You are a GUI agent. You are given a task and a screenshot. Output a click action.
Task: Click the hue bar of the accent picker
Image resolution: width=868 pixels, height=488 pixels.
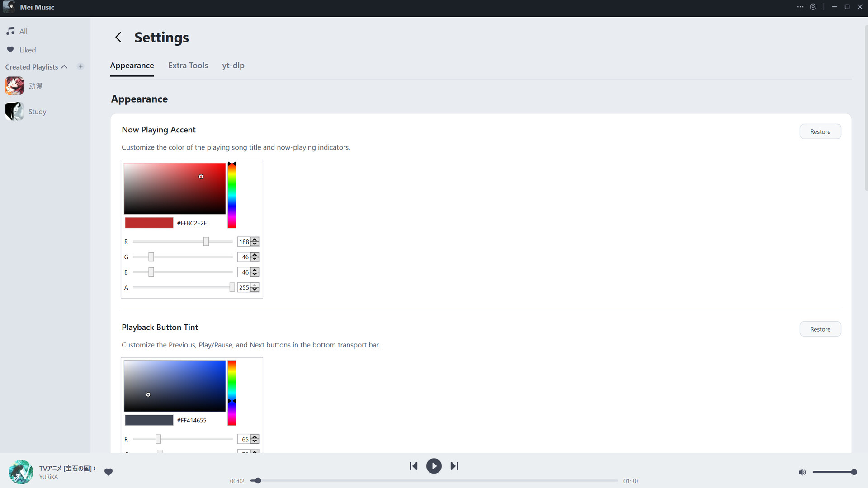click(231, 195)
